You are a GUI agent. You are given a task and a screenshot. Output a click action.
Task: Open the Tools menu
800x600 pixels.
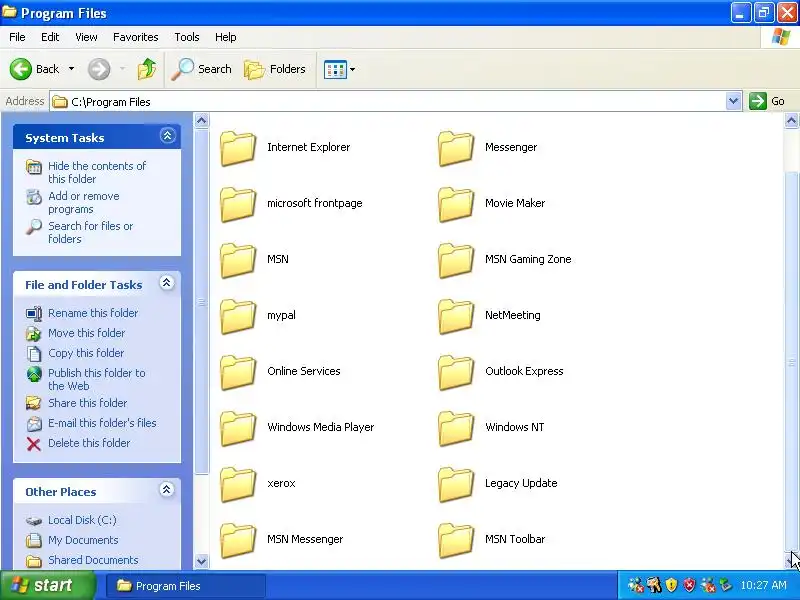point(187,37)
